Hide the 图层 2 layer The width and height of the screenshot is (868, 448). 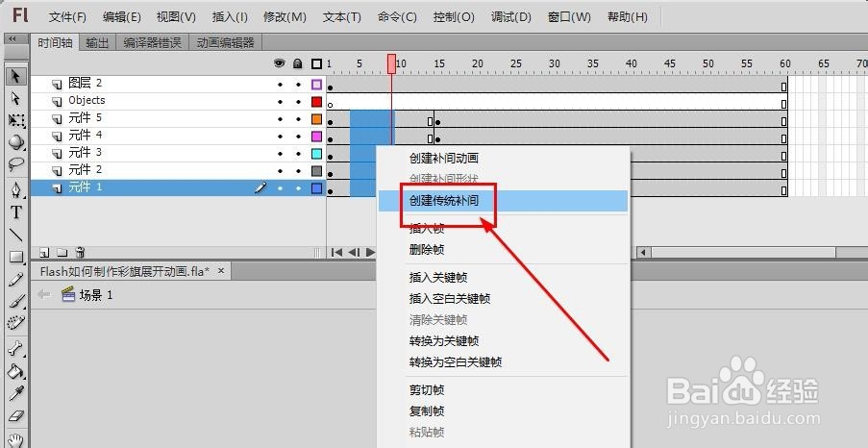click(x=280, y=85)
